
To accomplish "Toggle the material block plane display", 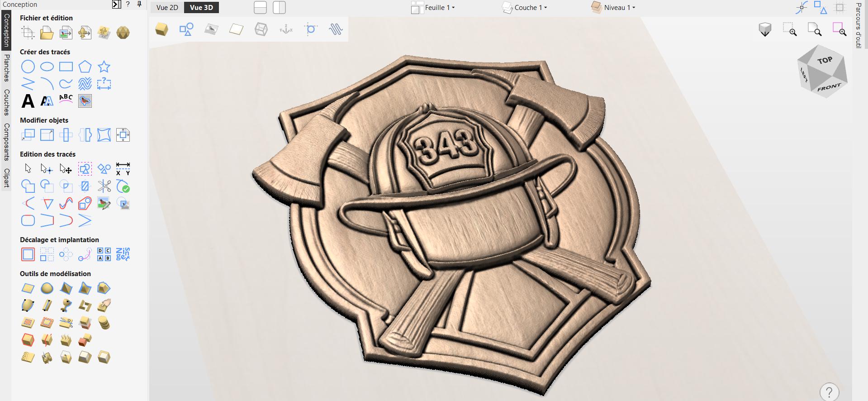I will click(236, 30).
